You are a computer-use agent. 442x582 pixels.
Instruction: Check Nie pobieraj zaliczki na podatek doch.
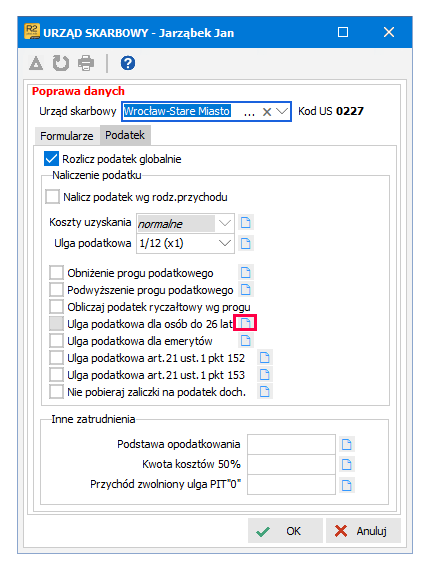point(56,392)
